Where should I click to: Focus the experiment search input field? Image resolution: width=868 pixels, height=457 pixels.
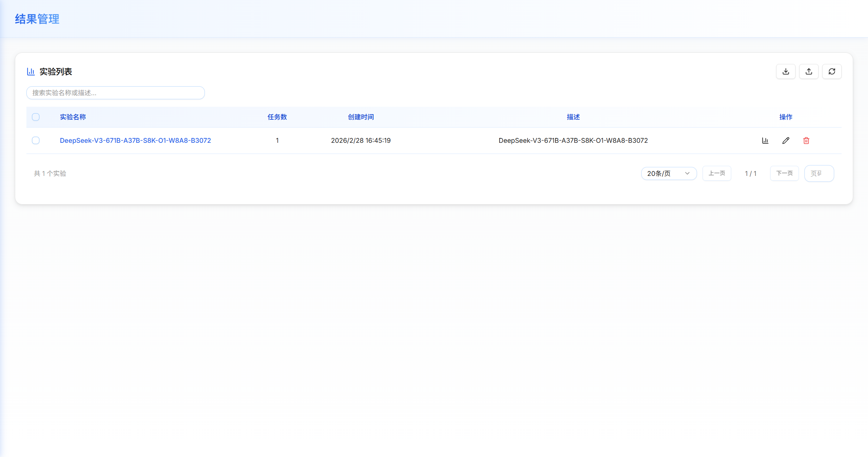coord(115,93)
